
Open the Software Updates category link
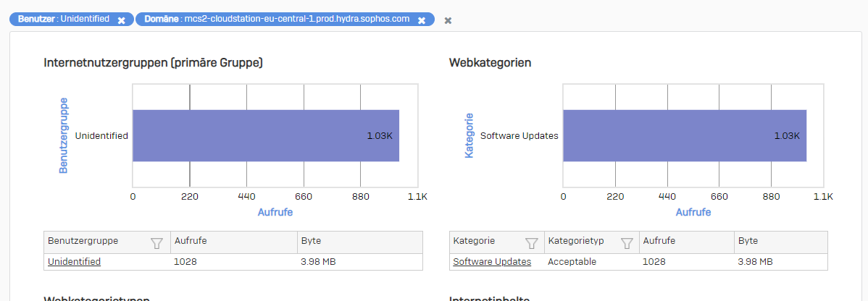[492, 262]
